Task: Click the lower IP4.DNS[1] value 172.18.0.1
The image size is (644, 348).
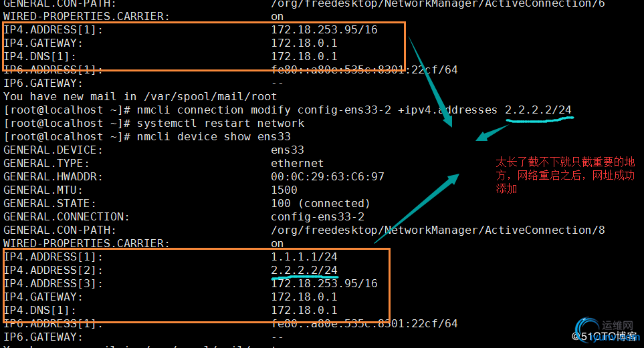Action: tap(304, 310)
